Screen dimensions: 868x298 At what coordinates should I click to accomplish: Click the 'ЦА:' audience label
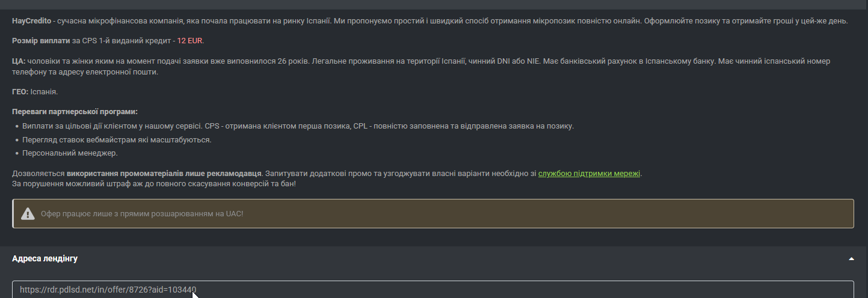point(19,61)
